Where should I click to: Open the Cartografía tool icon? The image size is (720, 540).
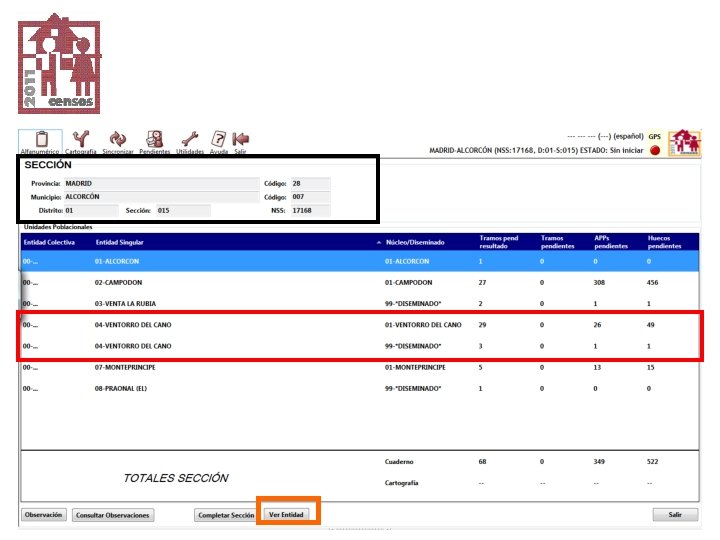[81, 142]
